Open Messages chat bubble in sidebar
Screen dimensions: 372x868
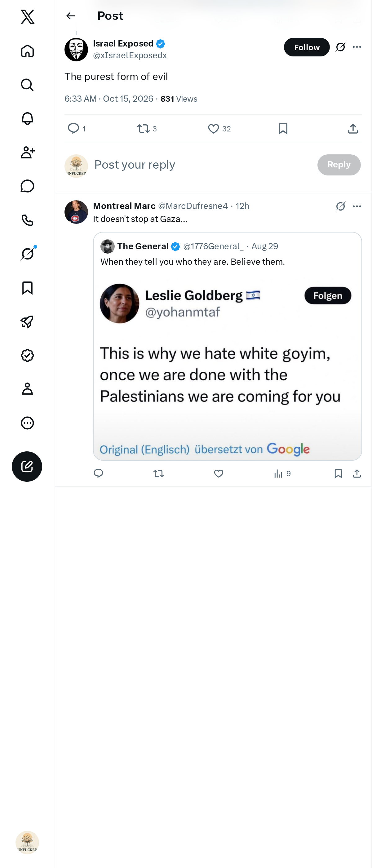tap(27, 186)
